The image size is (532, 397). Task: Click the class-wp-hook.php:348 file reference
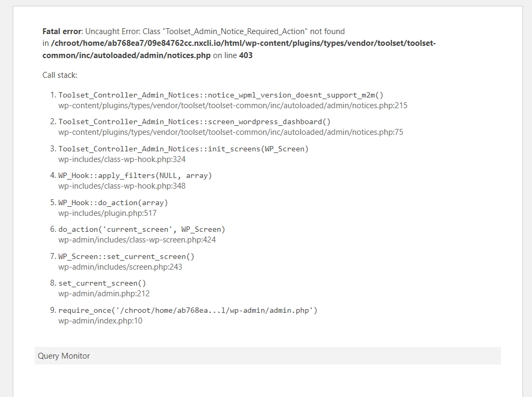coord(122,186)
